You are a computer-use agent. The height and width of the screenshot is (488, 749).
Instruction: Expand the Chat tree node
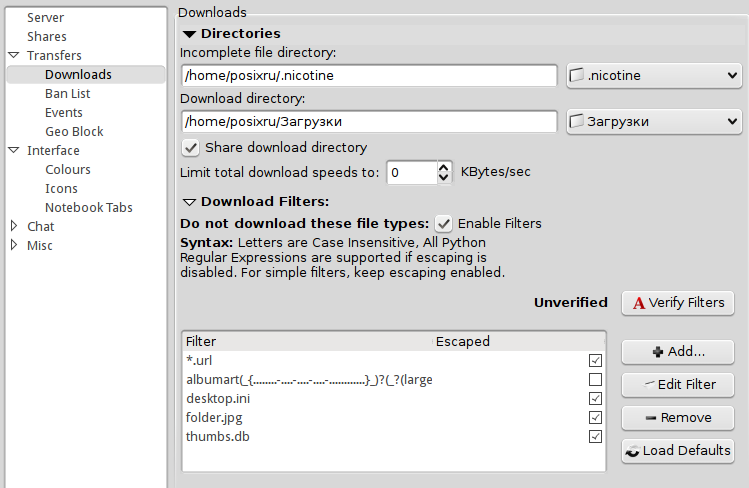(x=14, y=226)
